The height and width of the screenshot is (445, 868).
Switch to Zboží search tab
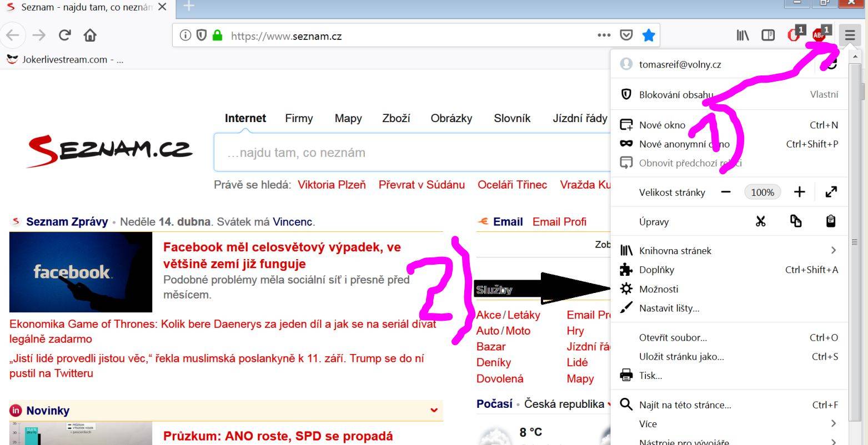(x=396, y=118)
